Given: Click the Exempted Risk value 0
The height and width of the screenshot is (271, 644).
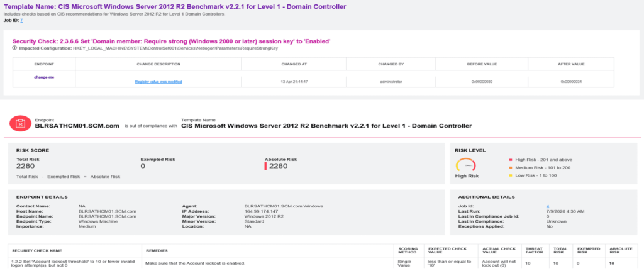Looking at the screenshot, I should (143, 166).
